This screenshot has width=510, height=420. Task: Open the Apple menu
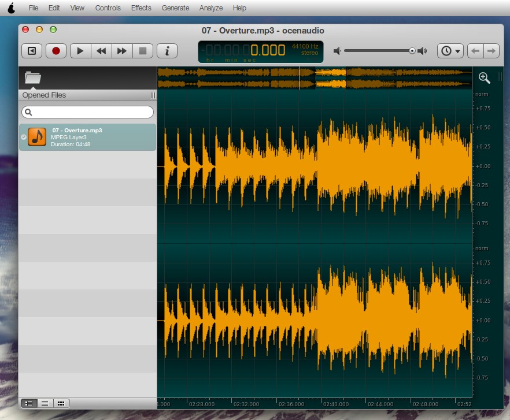click(12, 8)
